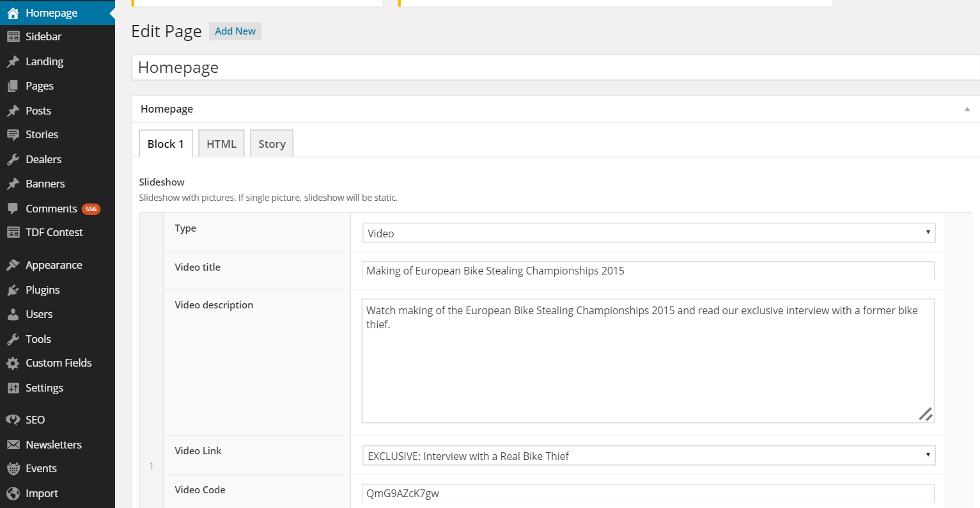Screen dimensions: 980x508
Task: Click the Import globe icon
Action: click(x=13, y=493)
